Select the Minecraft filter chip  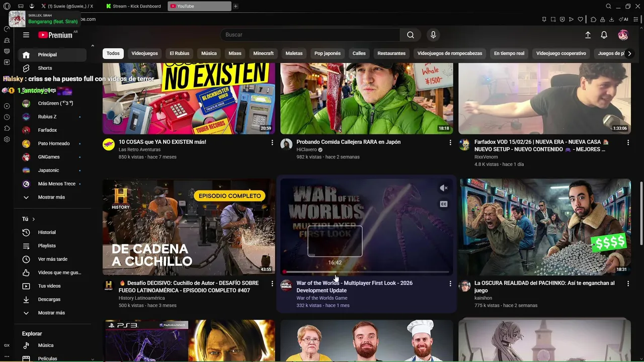[x=263, y=53]
